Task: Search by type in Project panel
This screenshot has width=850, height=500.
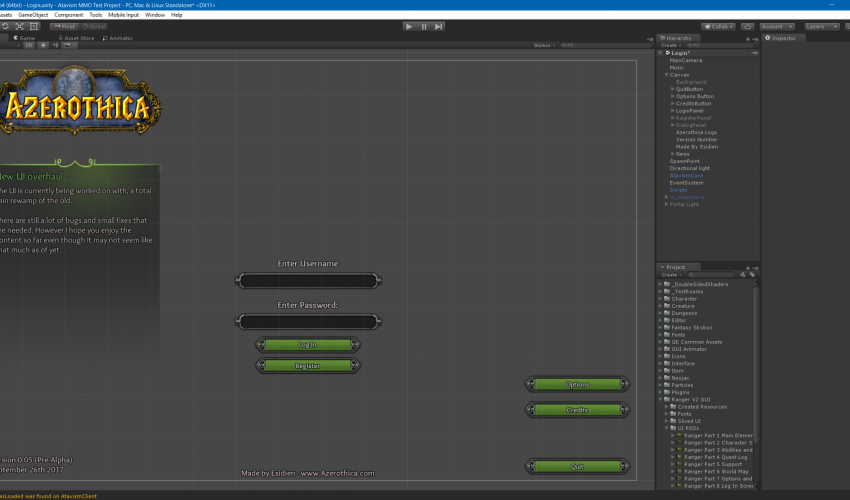Action: [743, 275]
